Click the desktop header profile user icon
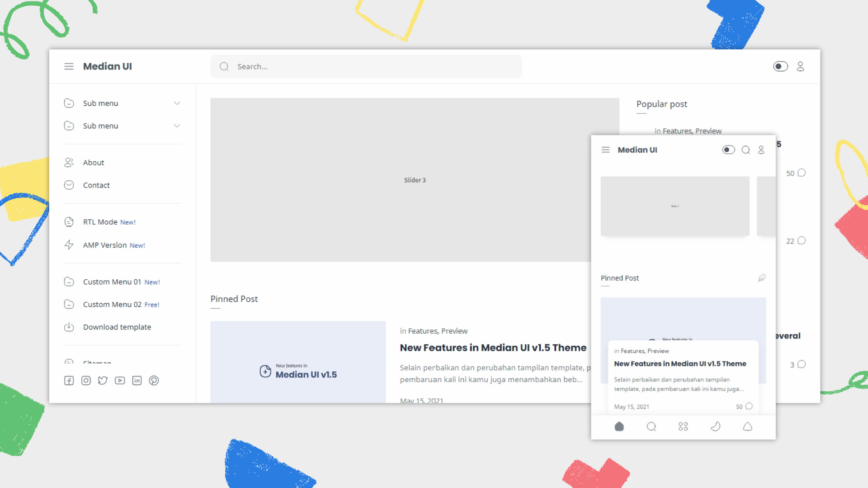The height and width of the screenshot is (488, 868). 800,66
